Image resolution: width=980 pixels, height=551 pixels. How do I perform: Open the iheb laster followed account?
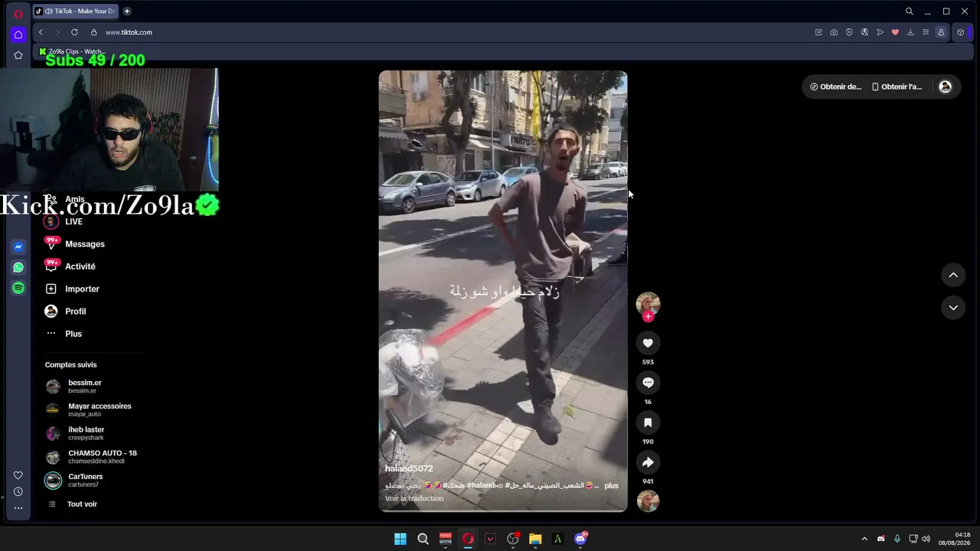tap(75, 433)
